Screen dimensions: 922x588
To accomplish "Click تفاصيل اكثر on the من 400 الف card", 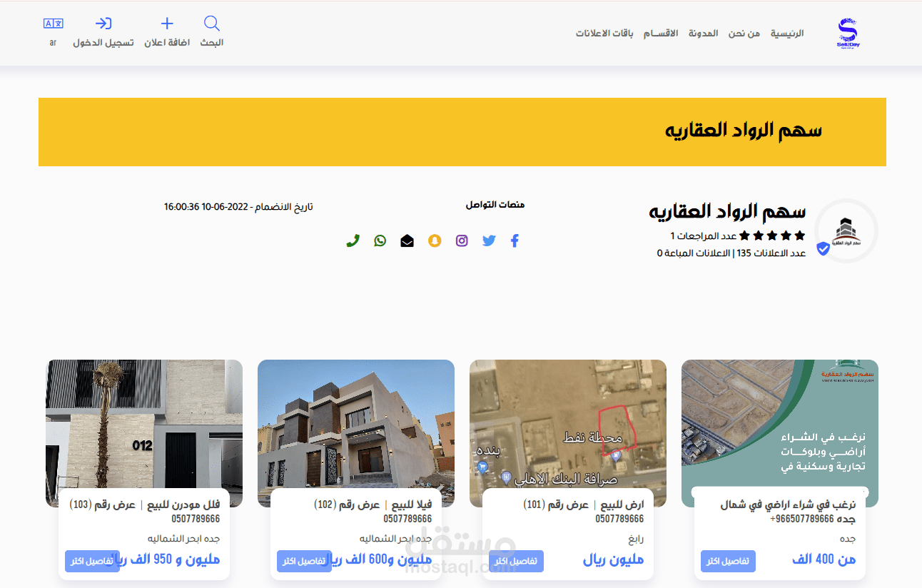I will click(x=728, y=561).
